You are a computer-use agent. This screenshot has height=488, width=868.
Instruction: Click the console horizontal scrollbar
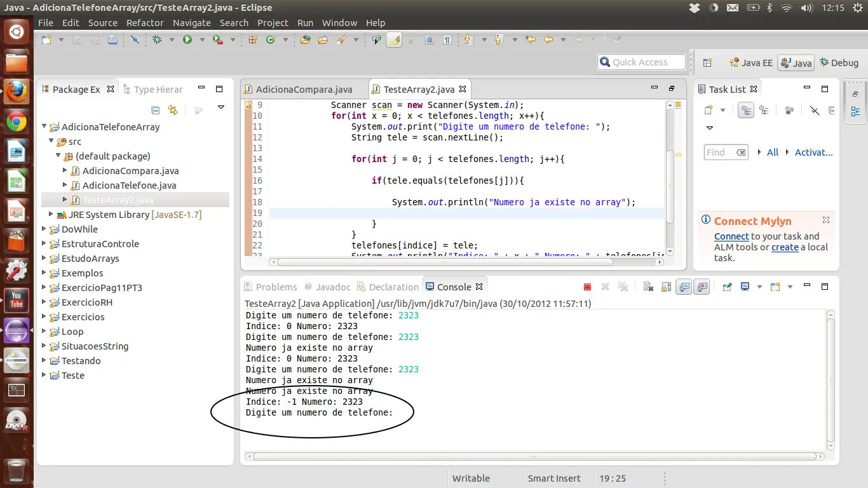click(x=534, y=456)
